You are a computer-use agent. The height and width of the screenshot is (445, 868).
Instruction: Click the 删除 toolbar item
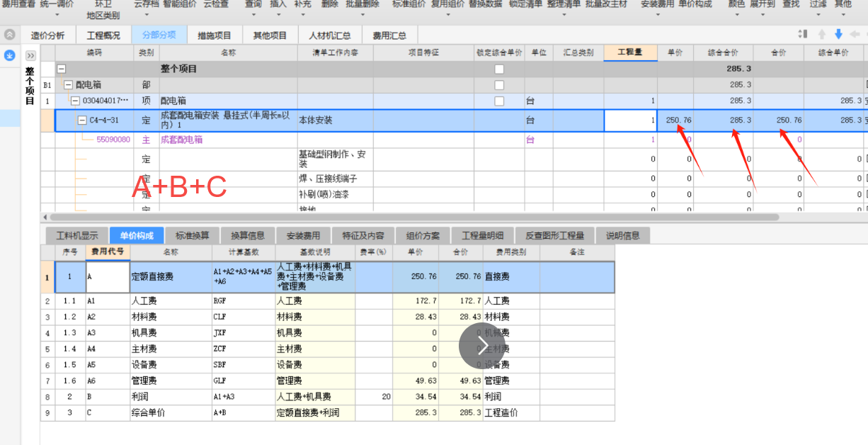330,4
